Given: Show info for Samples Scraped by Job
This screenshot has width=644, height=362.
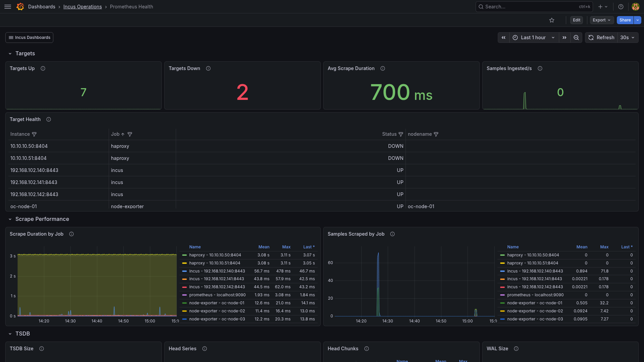Looking at the screenshot, I should coord(392,234).
